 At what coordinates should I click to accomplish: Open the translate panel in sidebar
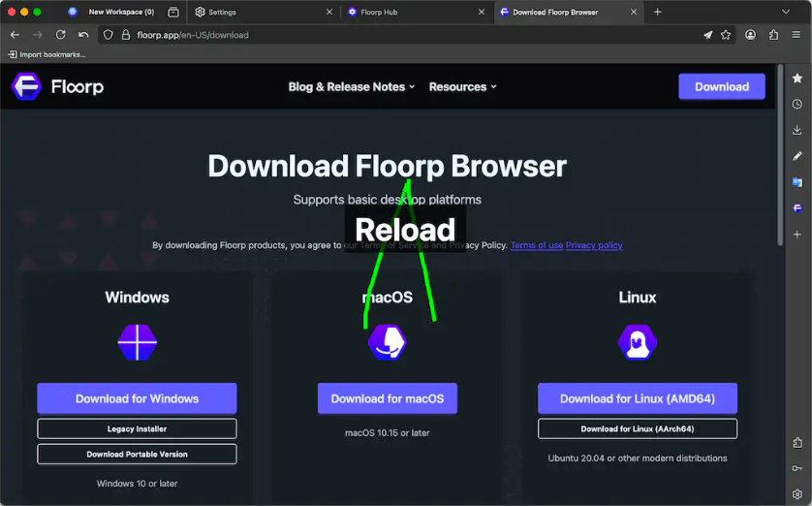796,182
